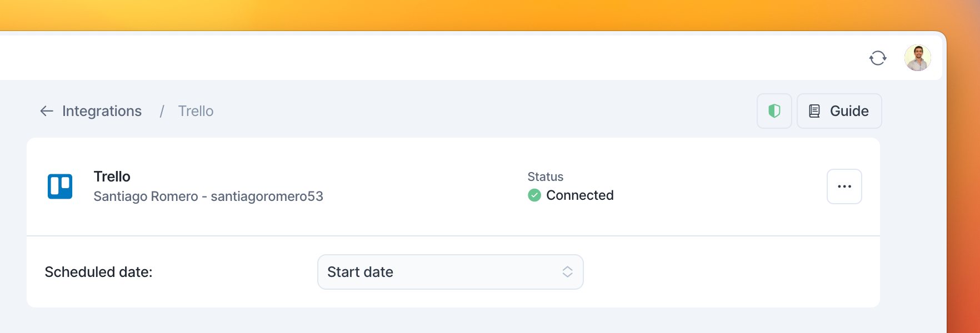Open the three-dot more options menu
This screenshot has width=980, height=333.
click(x=844, y=186)
